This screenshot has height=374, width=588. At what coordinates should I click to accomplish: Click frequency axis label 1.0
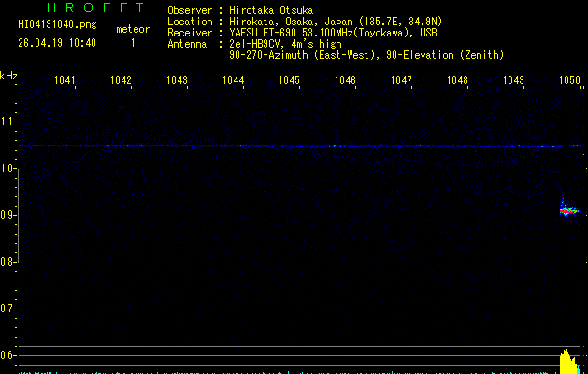pos(7,168)
